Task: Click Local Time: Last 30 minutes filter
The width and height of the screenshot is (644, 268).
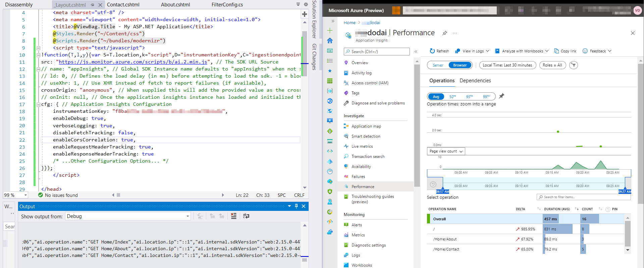Action: click(x=507, y=65)
